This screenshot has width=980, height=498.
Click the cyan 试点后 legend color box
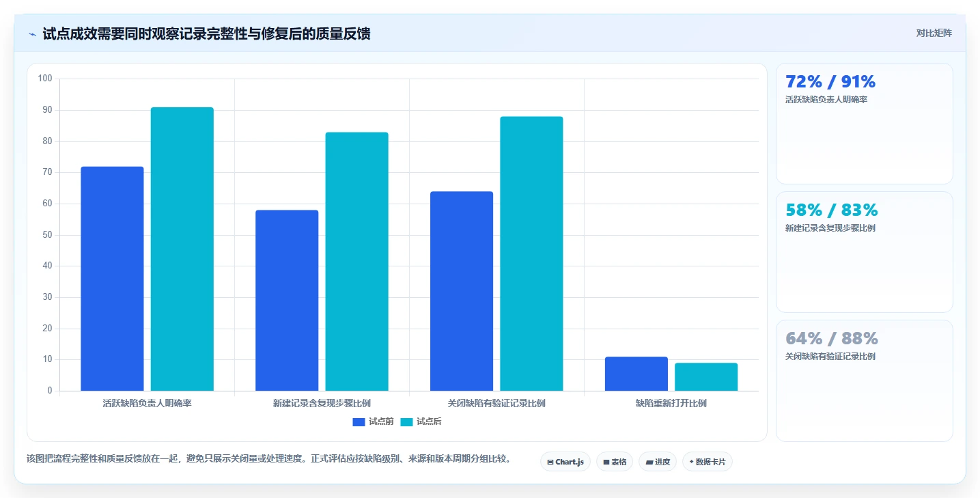coord(407,421)
